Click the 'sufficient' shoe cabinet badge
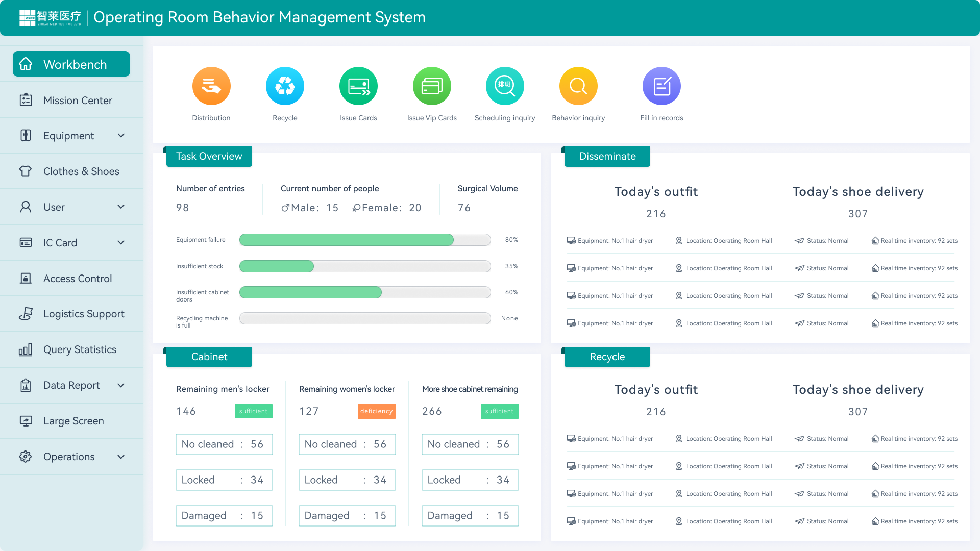The height and width of the screenshot is (551, 980). pos(499,411)
